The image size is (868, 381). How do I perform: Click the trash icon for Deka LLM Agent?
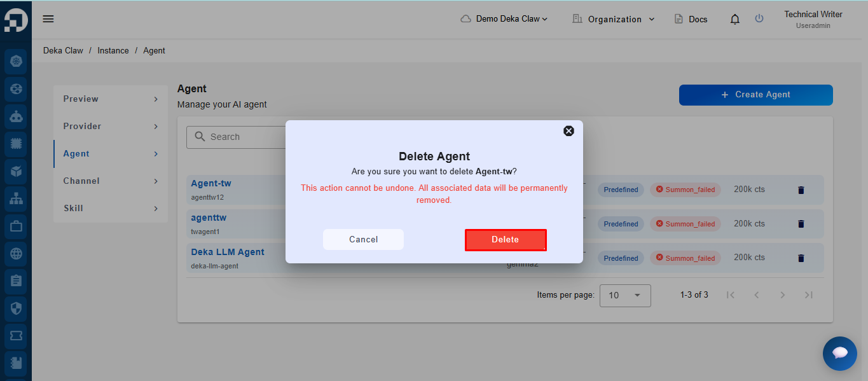click(x=801, y=258)
